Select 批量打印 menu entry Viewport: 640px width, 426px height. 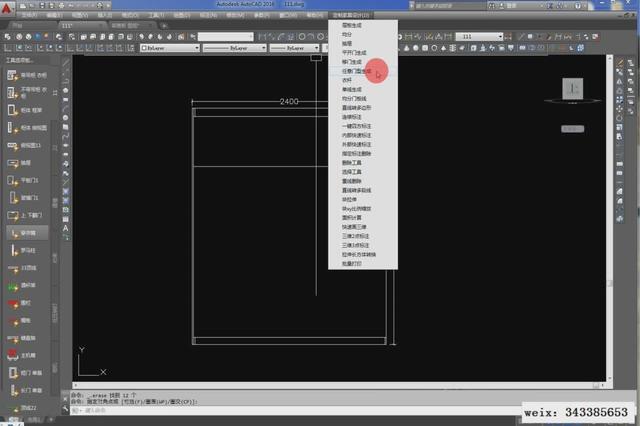tap(353, 263)
